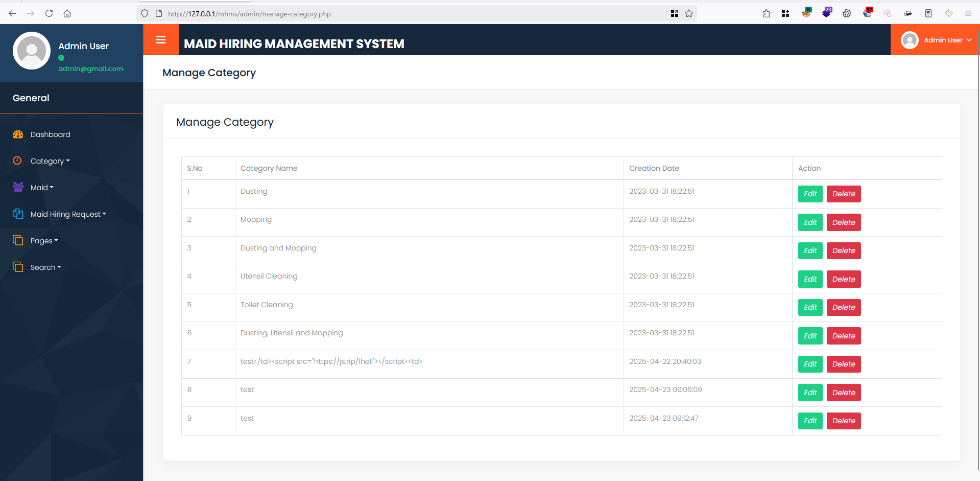The image size is (980, 481).
Task: Click the reader document toolbar icon
Action: [x=928, y=13]
